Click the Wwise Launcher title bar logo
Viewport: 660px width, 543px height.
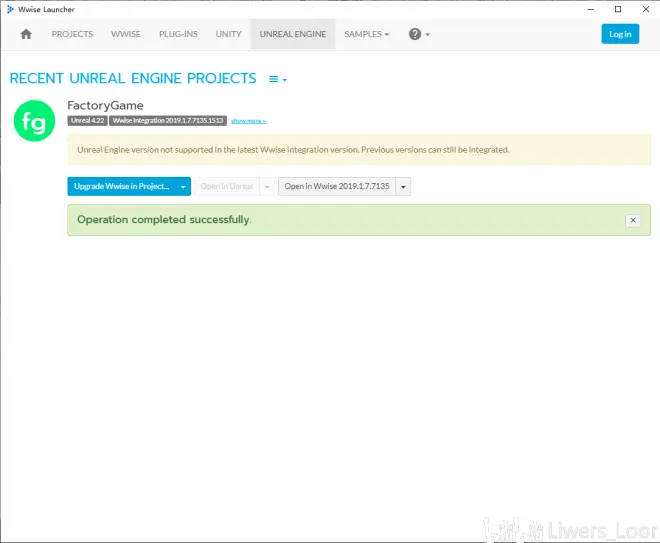point(10,9)
